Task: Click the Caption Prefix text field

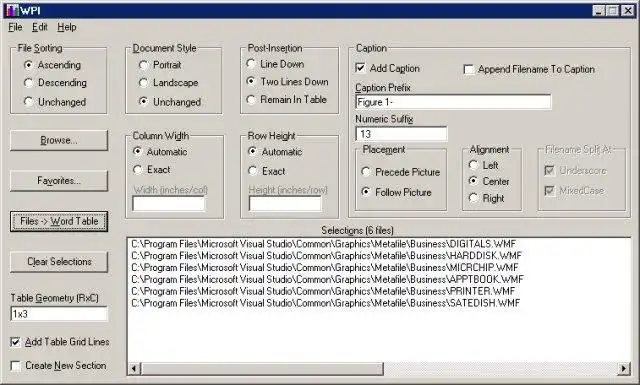Action: (453, 102)
